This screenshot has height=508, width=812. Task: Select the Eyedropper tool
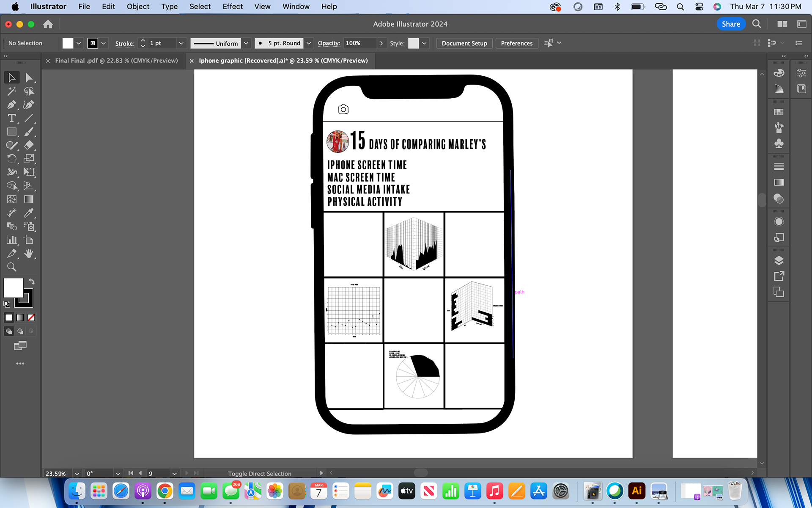(x=28, y=213)
